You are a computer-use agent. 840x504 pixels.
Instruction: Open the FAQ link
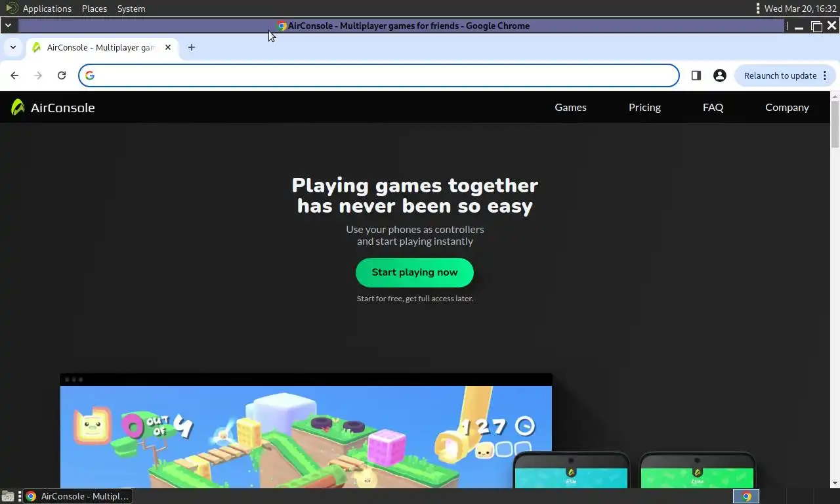(x=713, y=107)
